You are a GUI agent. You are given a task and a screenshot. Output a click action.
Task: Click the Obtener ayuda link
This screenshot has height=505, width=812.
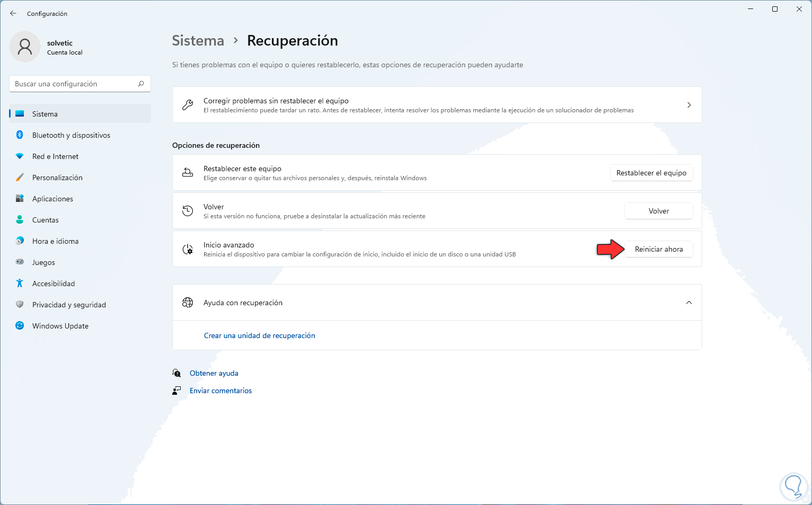[x=214, y=373]
